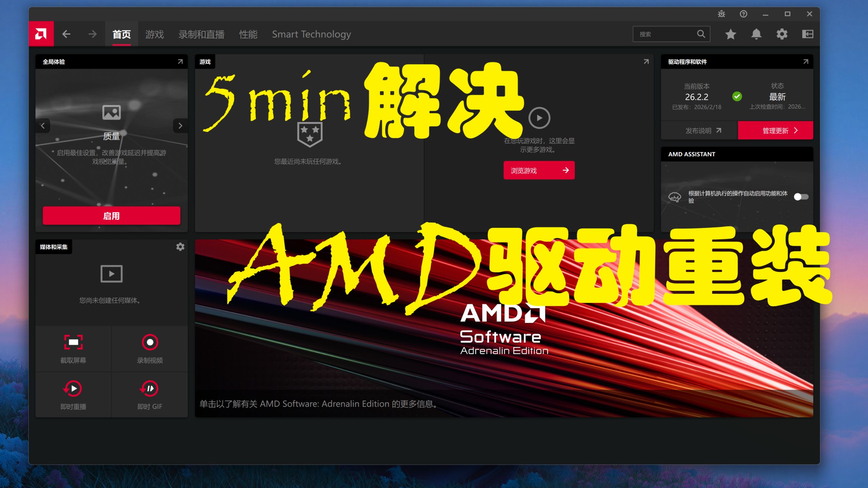Click the red 启用 button
The image size is (868, 488).
point(112,216)
